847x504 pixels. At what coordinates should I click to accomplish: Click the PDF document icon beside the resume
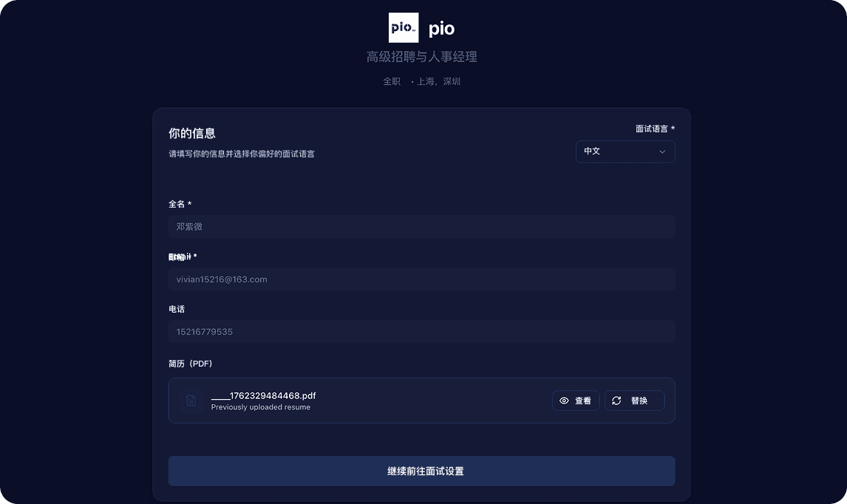191,401
